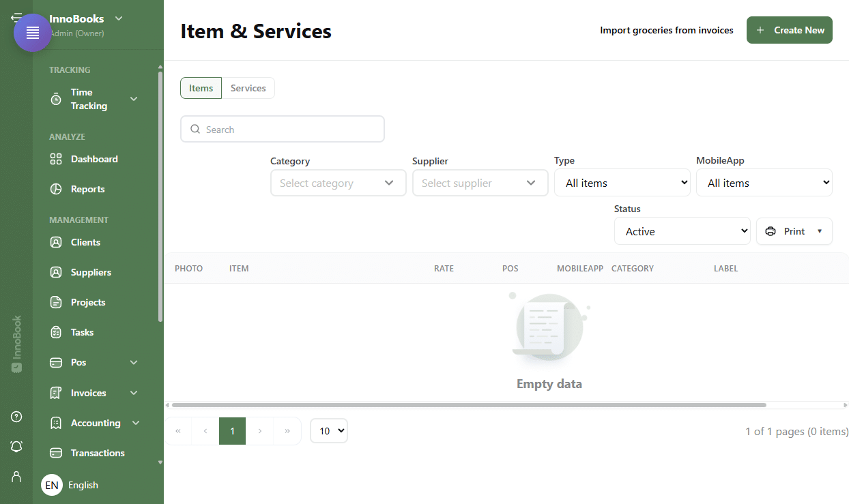This screenshot has width=849, height=504.
Task: Click the Suppliers sidebar icon
Action: pos(56,272)
